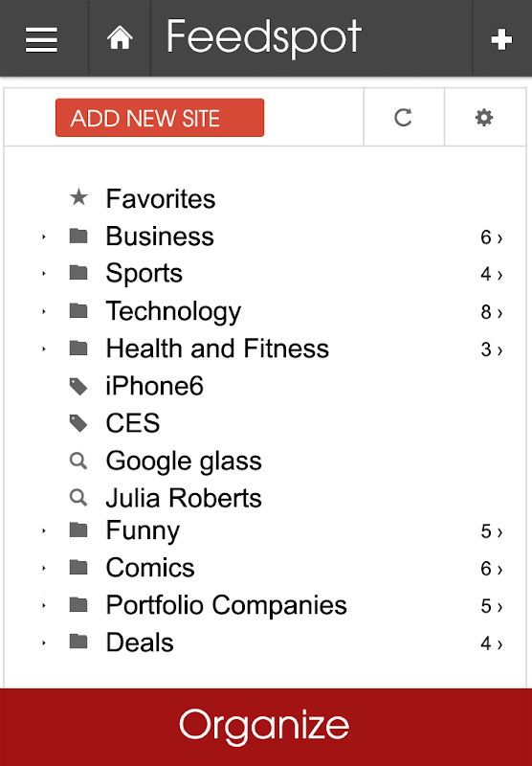Open Deals count chevron

tap(492, 643)
